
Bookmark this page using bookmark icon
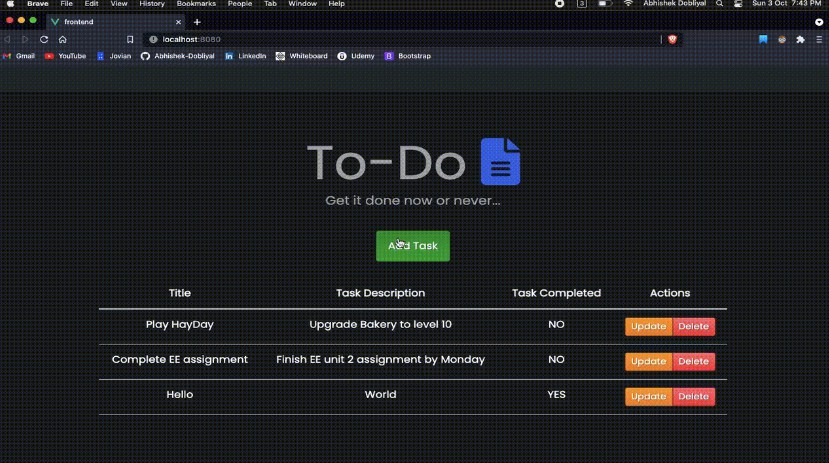point(130,40)
